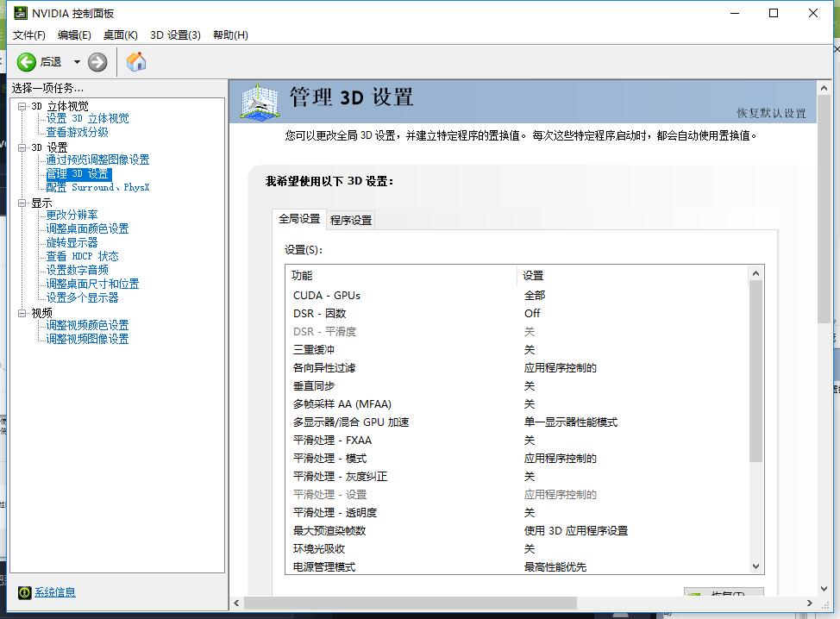Screen dimensions: 840x619
Task: Open the 桌面(K) menu
Action: [x=121, y=35]
